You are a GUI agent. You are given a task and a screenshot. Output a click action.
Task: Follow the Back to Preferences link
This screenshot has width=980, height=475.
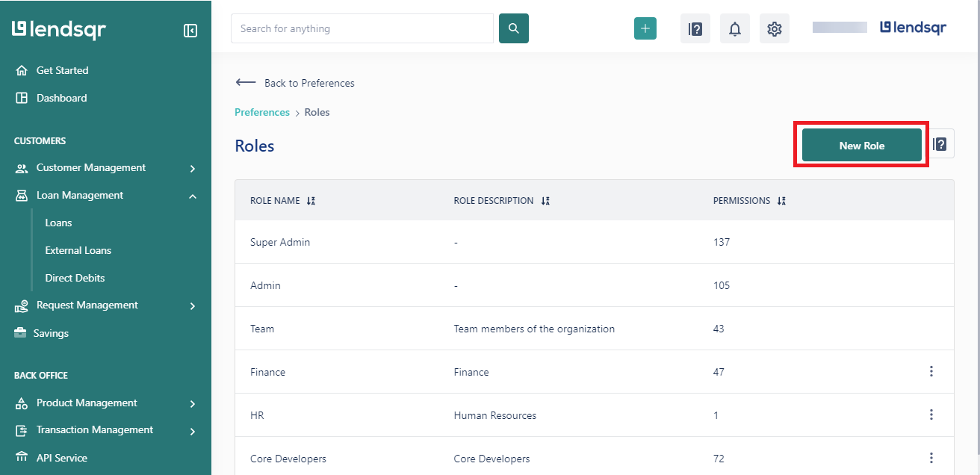309,83
